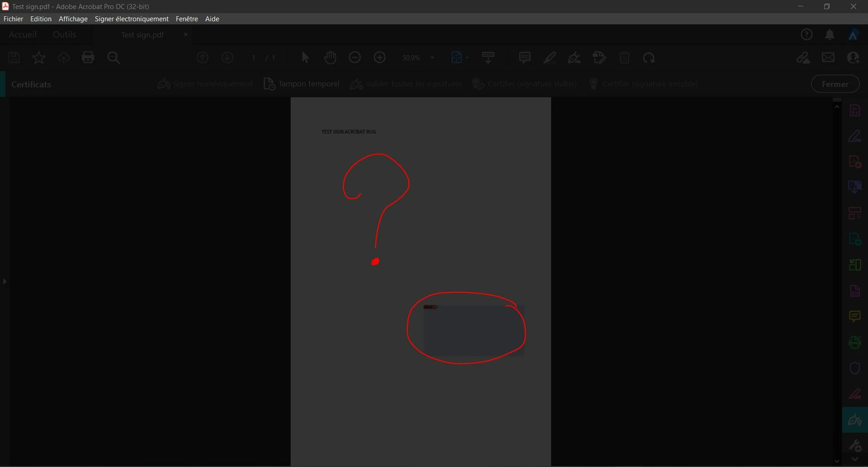This screenshot has width=868, height=467.
Task: Switch to the Outils tab
Action: [x=64, y=35]
